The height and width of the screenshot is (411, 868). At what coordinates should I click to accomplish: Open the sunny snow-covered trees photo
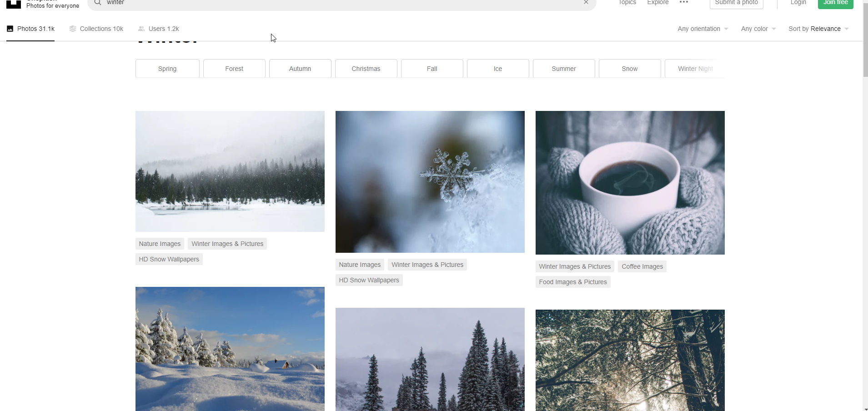[230, 349]
